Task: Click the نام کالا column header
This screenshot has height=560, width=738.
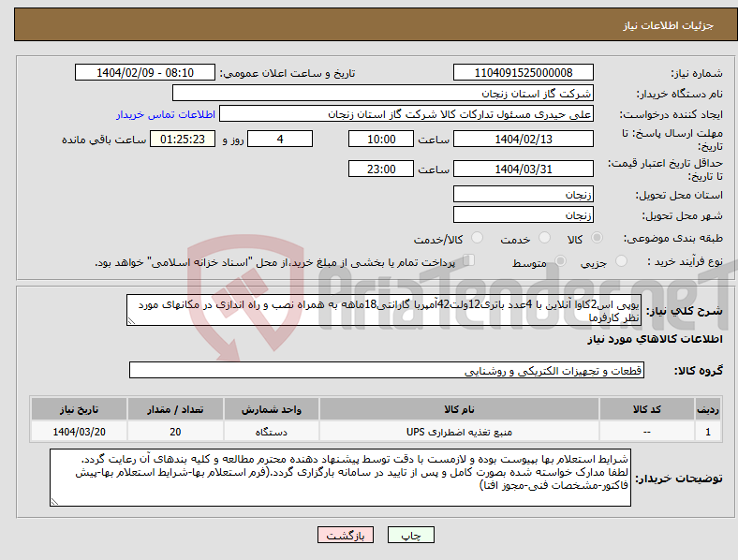Action: pos(459,409)
